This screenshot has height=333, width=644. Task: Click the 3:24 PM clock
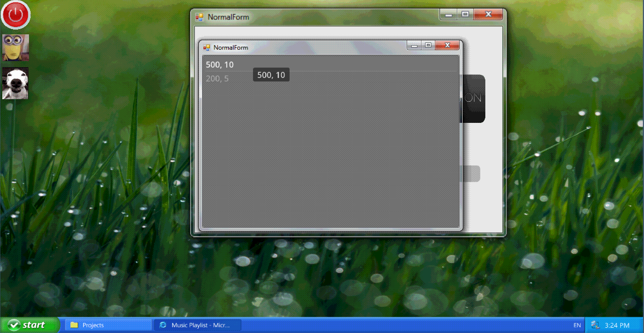(617, 325)
